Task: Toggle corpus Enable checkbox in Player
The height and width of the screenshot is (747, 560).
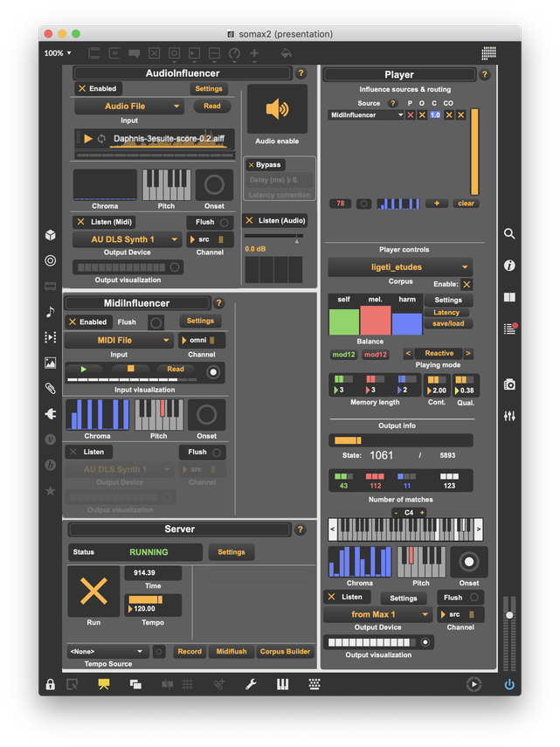Action: click(467, 285)
